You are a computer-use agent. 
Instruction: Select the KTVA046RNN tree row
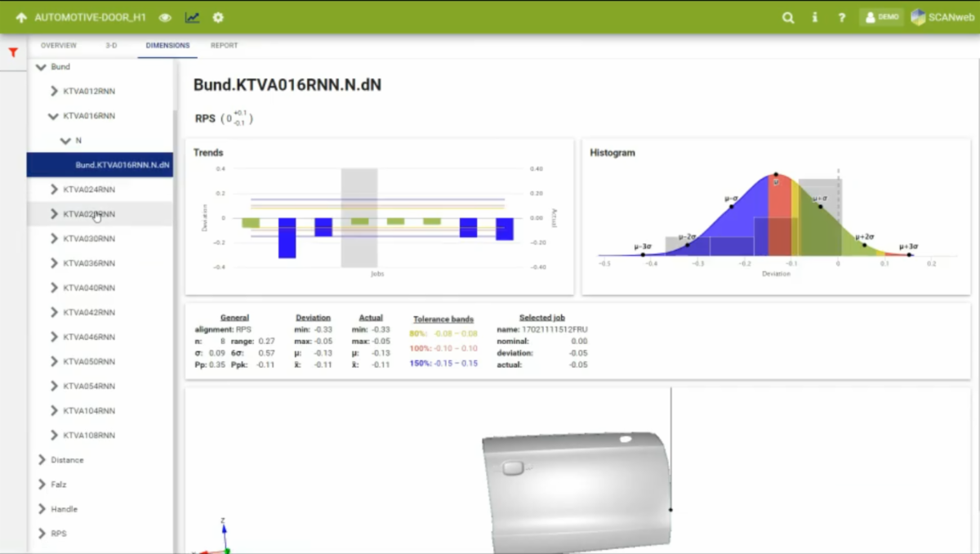100,337
